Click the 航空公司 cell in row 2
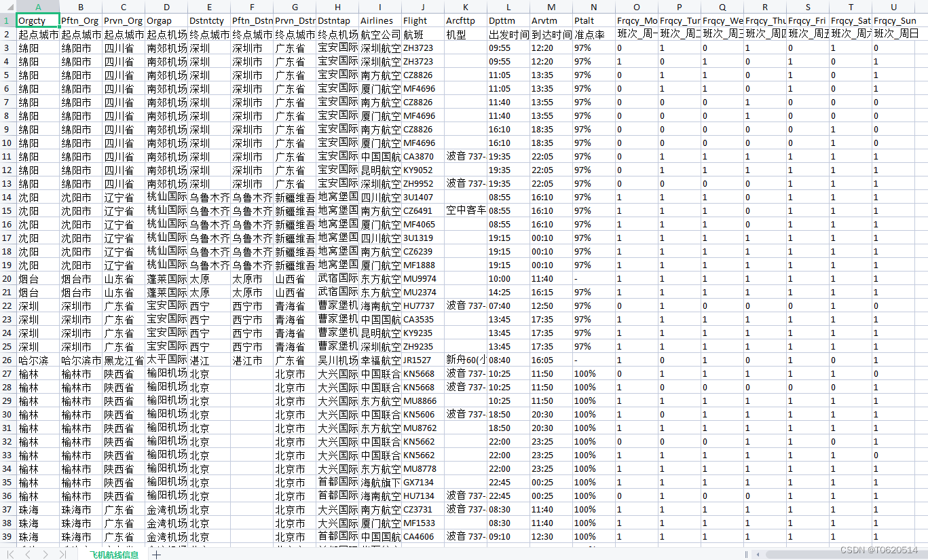This screenshot has height=560, width=928. click(380, 34)
